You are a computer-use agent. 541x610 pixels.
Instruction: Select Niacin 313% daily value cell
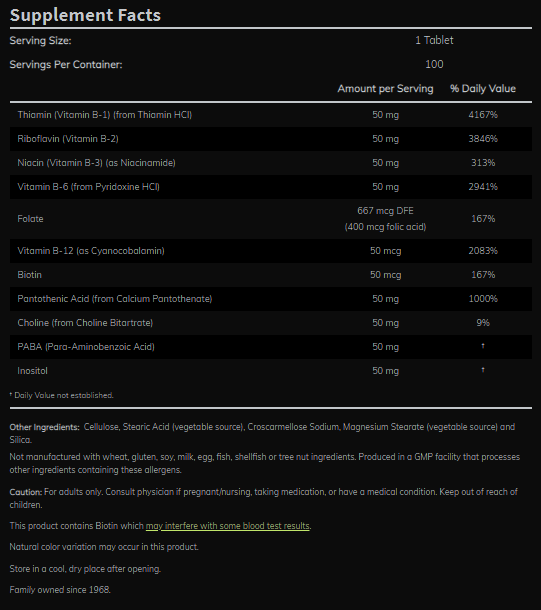[483, 163]
